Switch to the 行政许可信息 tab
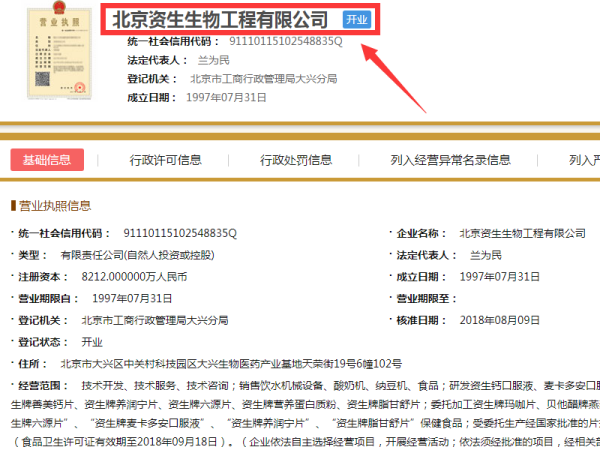Viewport: 600px width, 450px height. click(x=165, y=160)
